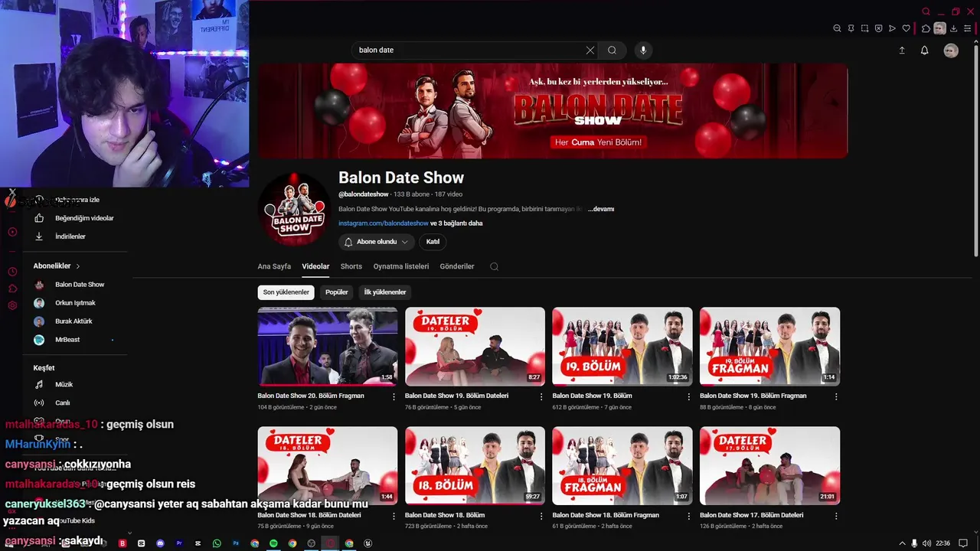Switch to the Shorts tab
980x551 pixels.
[x=351, y=266]
